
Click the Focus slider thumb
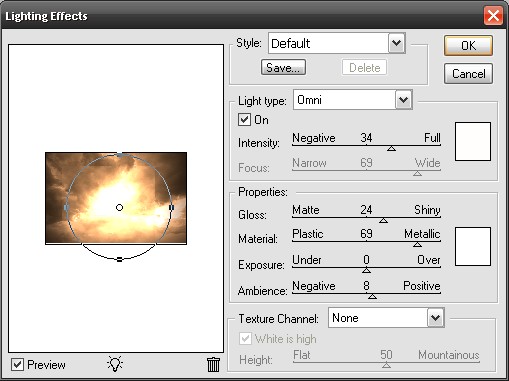(417, 173)
